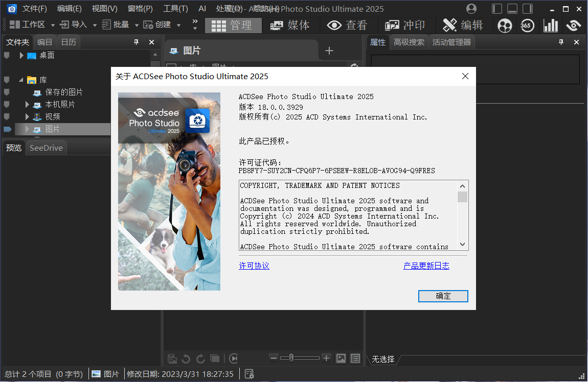Switch to 冲印 mode
The image size is (588, 382).
click(405, 26)
